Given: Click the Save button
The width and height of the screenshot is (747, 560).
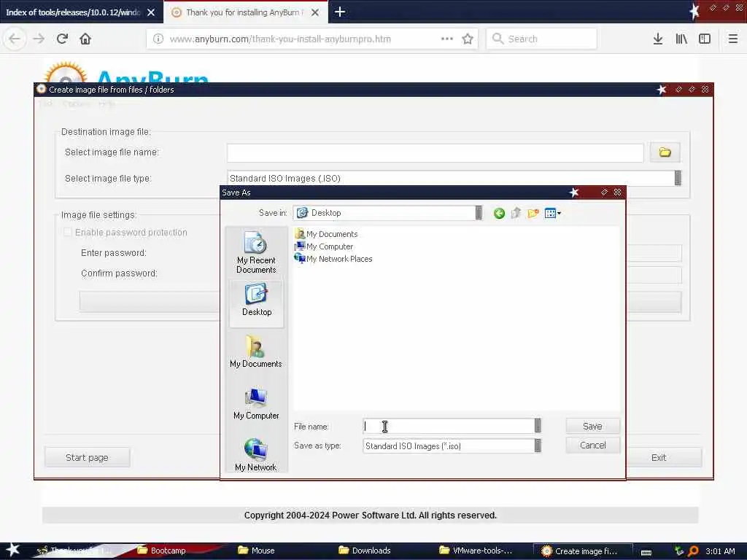Looking at the screenshot, I should pyautogui.click(x=592, y=426).
